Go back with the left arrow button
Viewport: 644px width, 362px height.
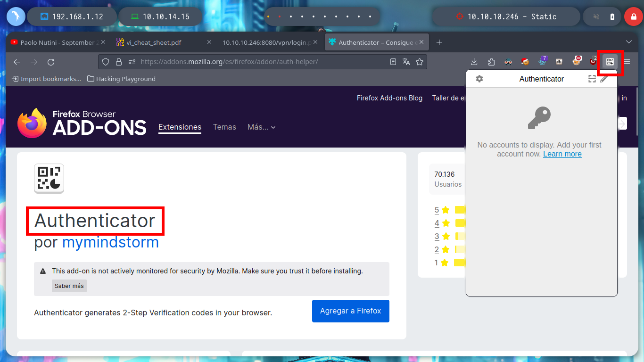pos(17,62)
